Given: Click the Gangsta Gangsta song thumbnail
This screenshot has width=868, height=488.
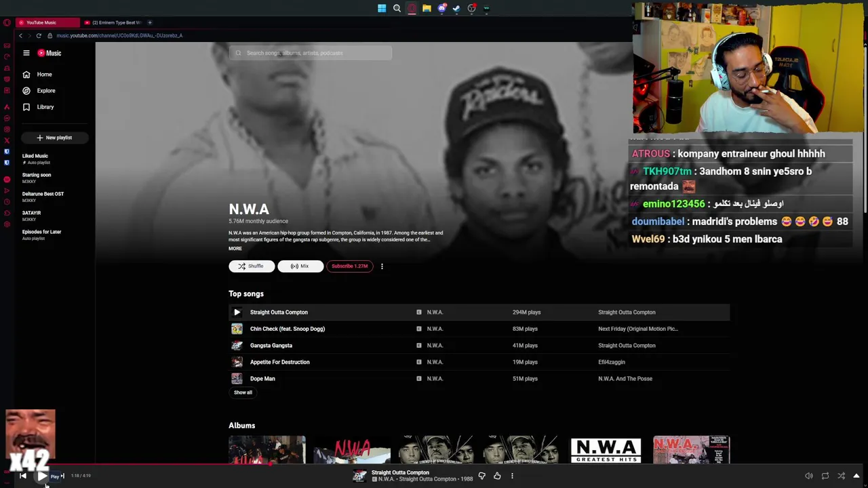Looking at the screenshot, I should pos(237,346).
